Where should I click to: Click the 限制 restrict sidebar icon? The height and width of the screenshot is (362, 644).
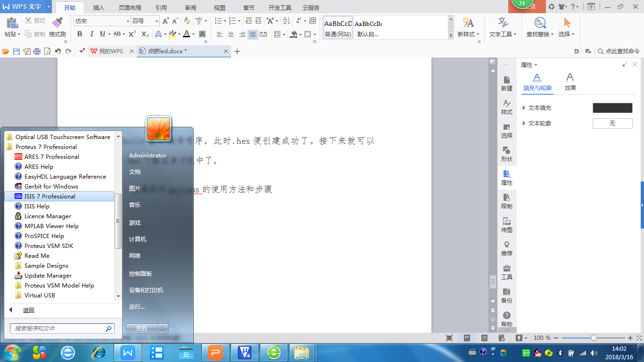tap(507, 201)
